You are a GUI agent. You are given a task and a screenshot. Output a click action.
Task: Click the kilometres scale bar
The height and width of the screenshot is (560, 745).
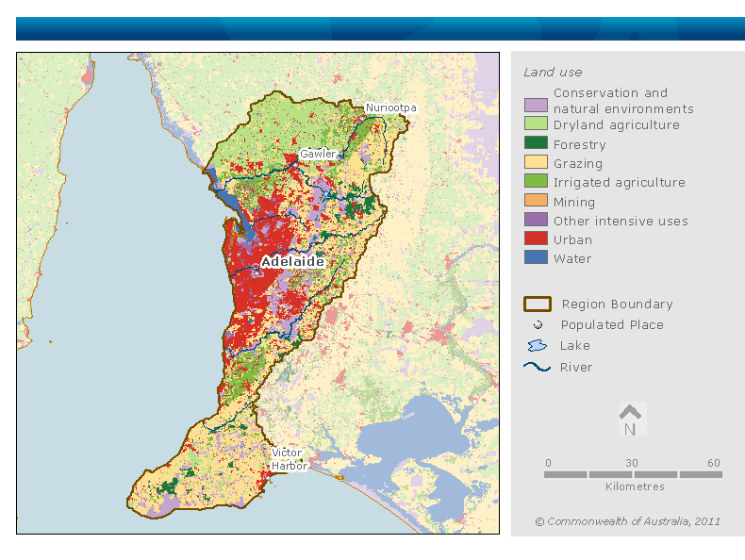coord(633,474)
